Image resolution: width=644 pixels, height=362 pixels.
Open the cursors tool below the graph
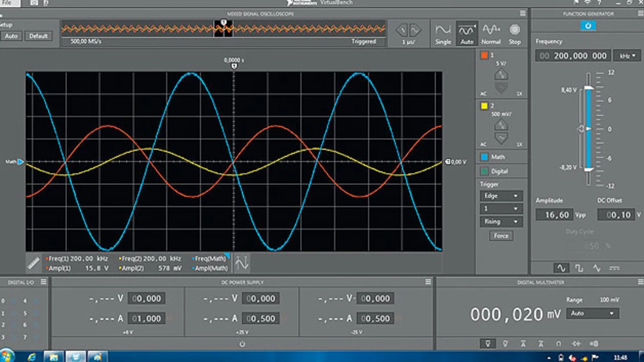[242, 263]
